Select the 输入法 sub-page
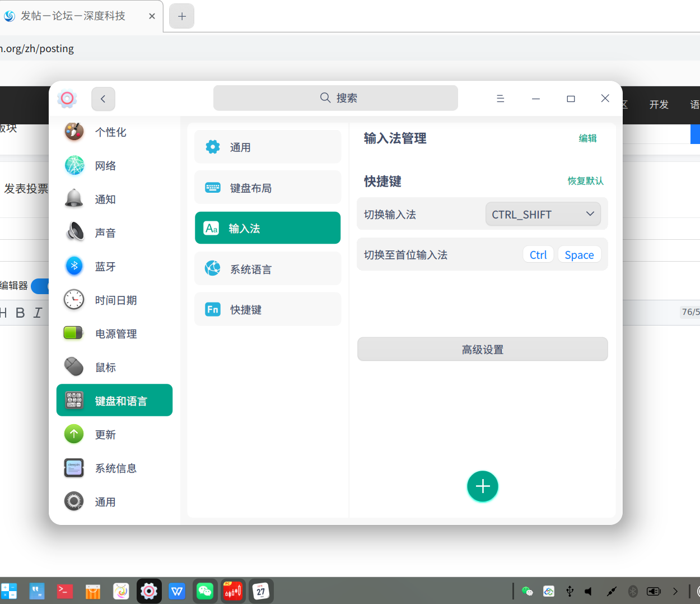The width and height of the screenshot is (700, 604). click(268, 228)
